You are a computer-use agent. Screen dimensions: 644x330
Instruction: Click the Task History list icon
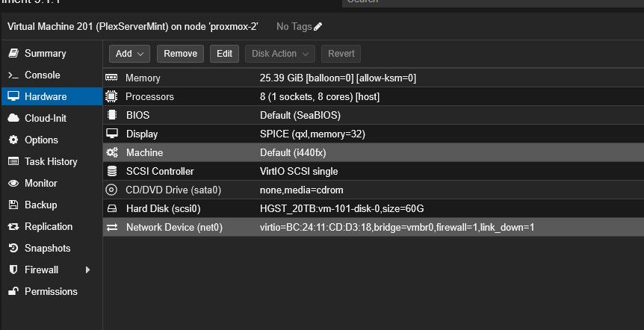tap(13, 161)
